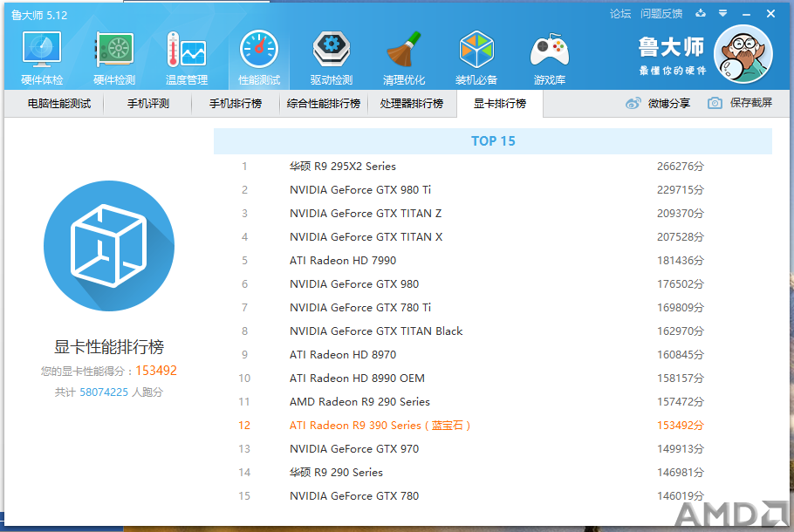794x532 pixels.
Task: Select row ATI Radeon HD 7990
Action: click(x=493, y=260)
